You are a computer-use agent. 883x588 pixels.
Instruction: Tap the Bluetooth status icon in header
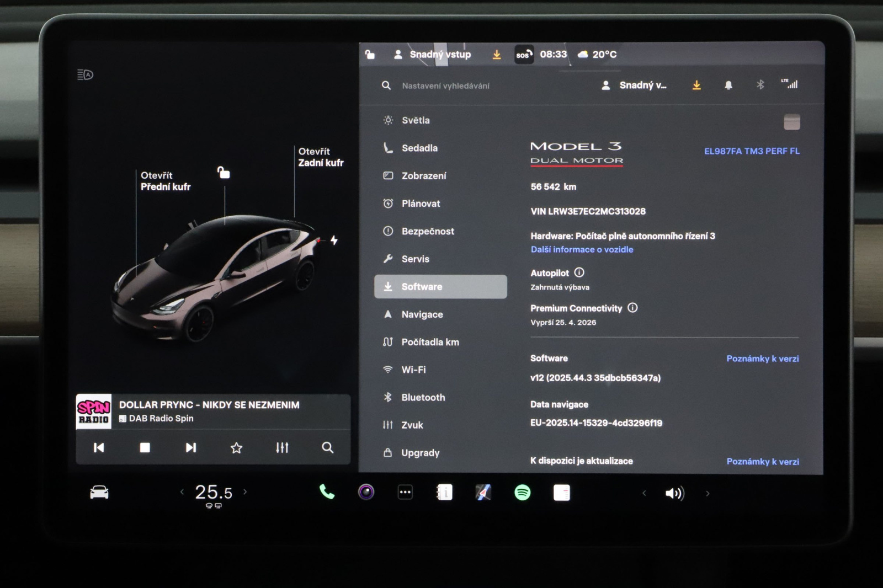point(760,85)
